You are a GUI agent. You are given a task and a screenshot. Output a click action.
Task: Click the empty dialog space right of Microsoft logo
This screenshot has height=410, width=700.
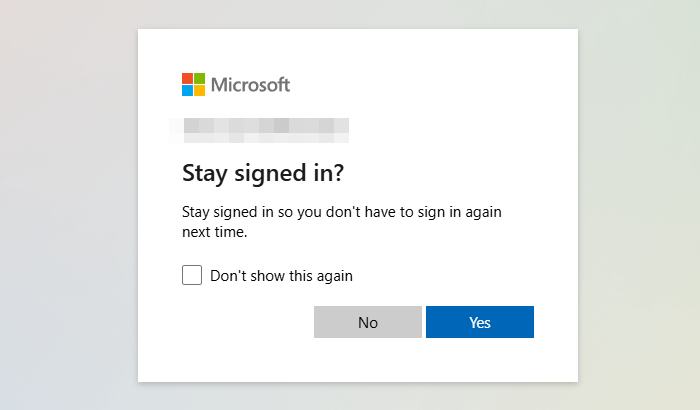click(x=430, y=85)
